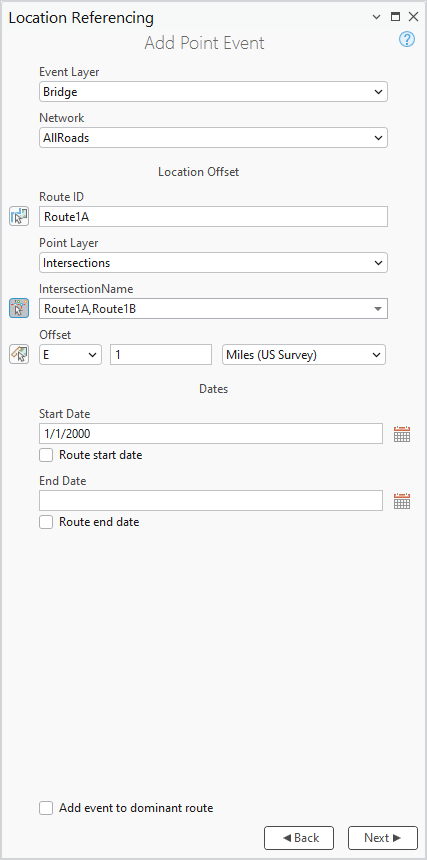
Task: Check Add event to dominant route
Action: coord(46,808)
